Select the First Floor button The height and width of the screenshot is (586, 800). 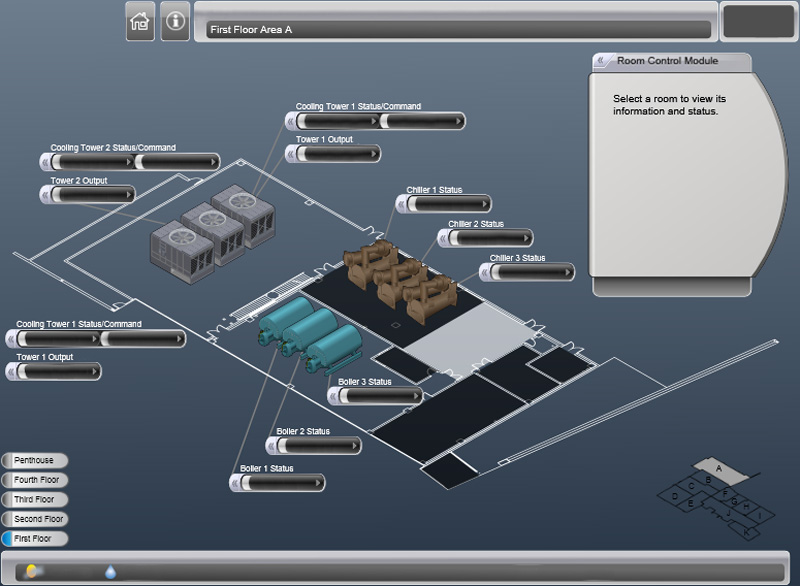click(34, 539)
